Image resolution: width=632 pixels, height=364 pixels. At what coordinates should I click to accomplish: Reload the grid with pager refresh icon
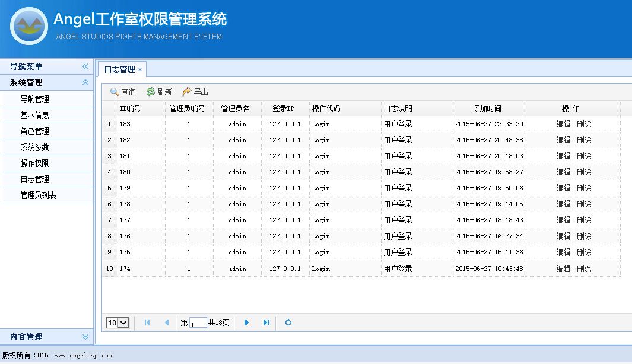pos(288,323)
